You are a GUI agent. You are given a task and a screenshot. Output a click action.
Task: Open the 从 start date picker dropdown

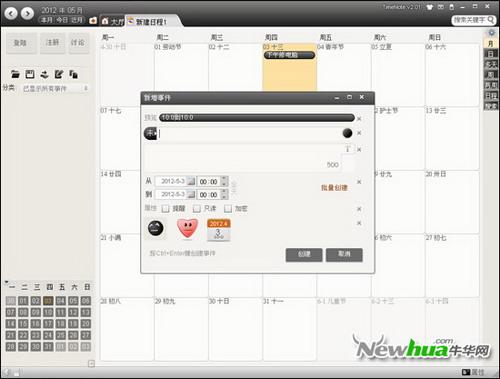tap(191, 181)
